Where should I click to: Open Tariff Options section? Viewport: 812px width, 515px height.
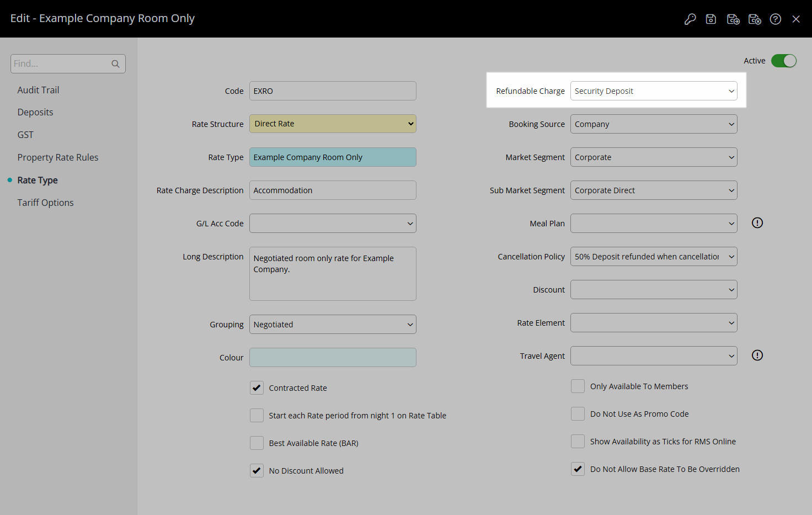45,203
